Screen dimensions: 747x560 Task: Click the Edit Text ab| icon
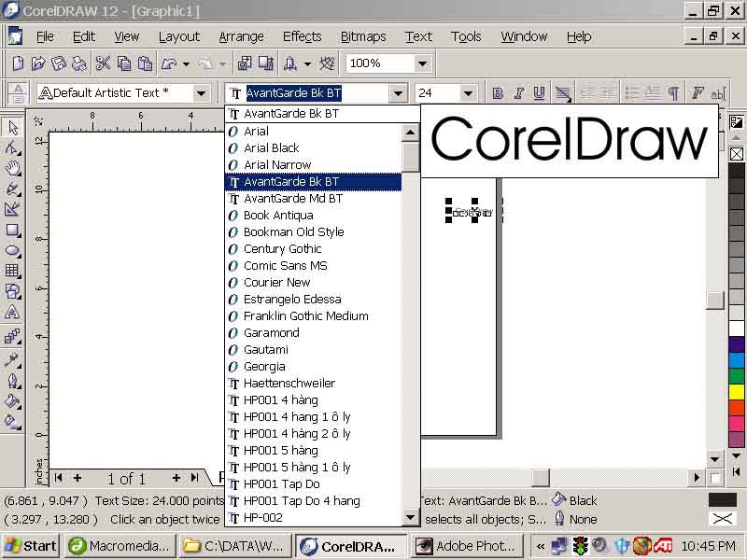point(717,93)
